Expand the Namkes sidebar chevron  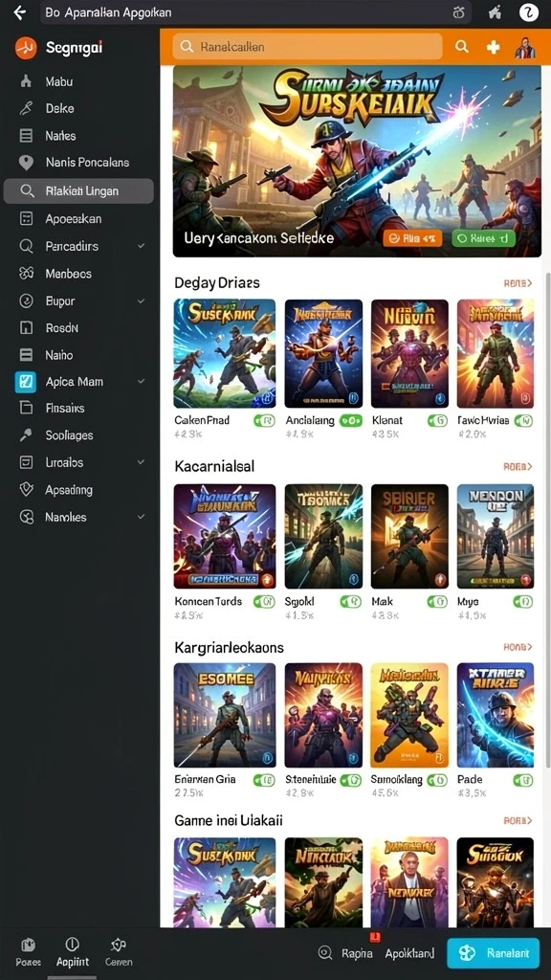pyautogui.click(x=142, y=517)
